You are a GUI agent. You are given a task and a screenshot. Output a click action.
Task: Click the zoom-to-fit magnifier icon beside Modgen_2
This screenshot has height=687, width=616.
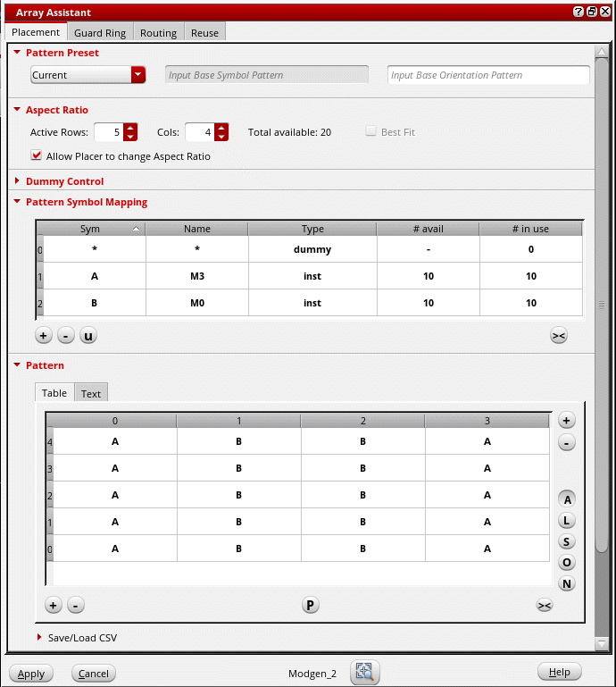[x=365, y=673]
